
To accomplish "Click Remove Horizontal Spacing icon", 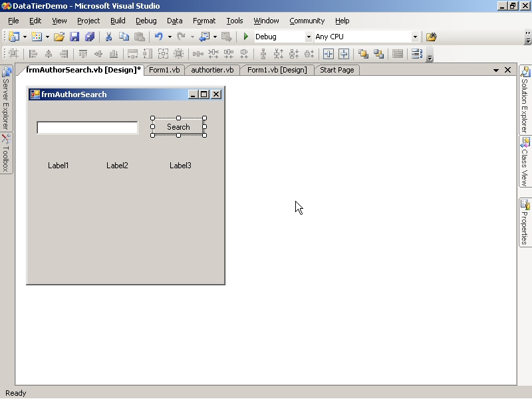I will tap(244, 54).
